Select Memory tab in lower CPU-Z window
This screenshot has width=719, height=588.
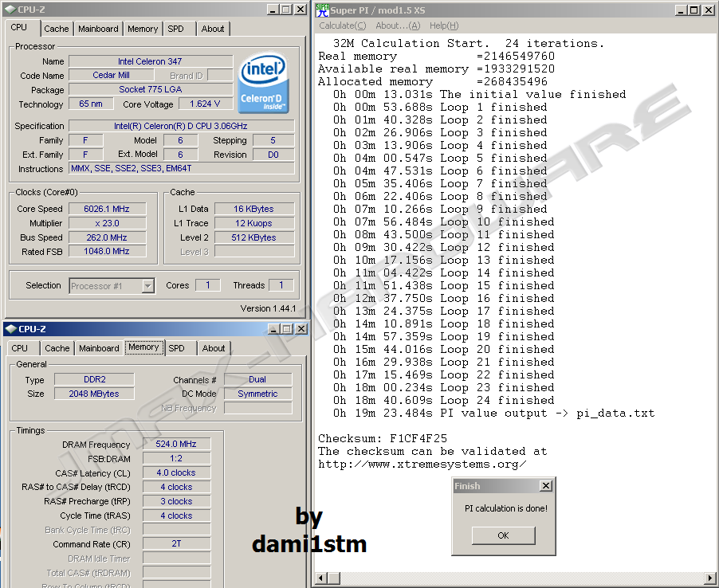(x=143, y=347)
